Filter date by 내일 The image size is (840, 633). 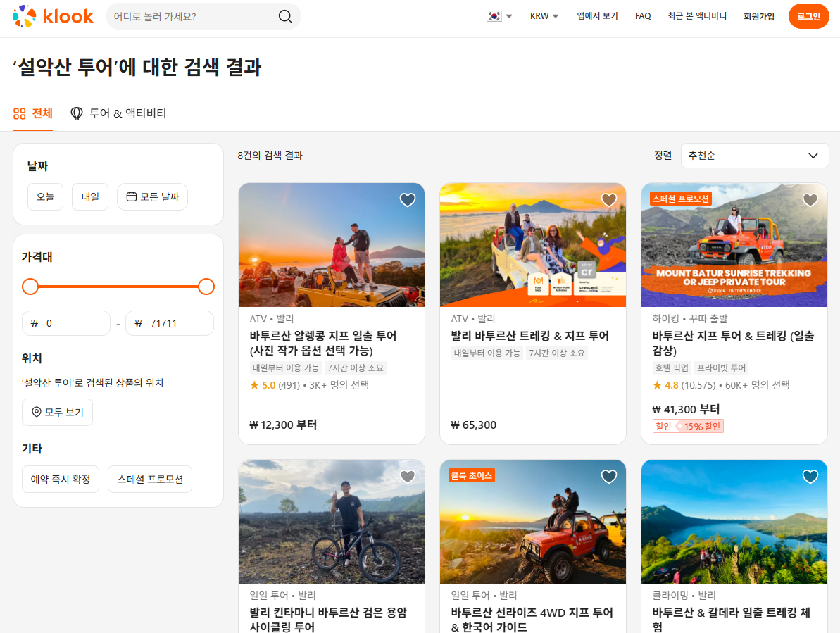coord(90,196)
